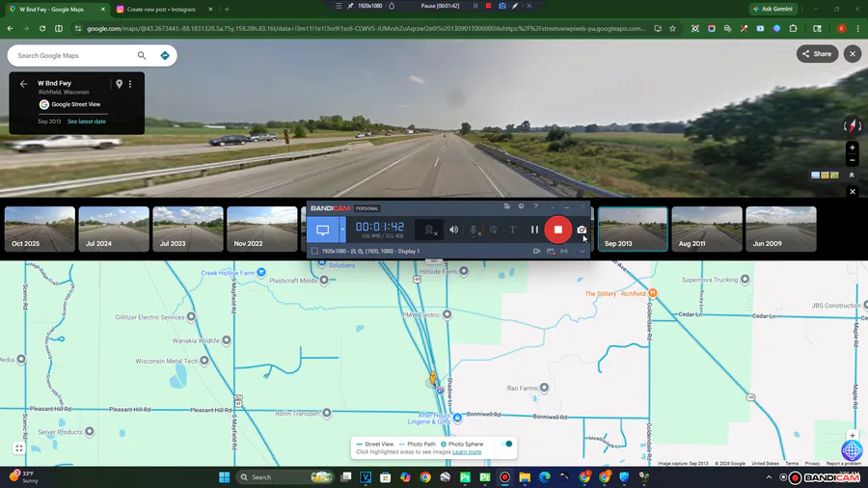Screen dimensions: 868x488
Task: Toggle Bandicam text overlay T icon
Action: (x=513, y=230)
